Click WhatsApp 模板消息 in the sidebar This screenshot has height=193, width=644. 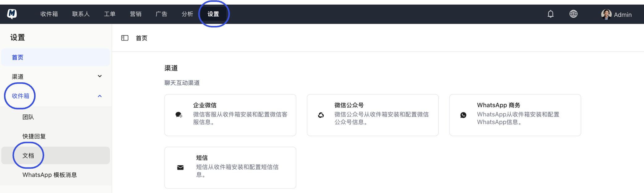(49, 175)
